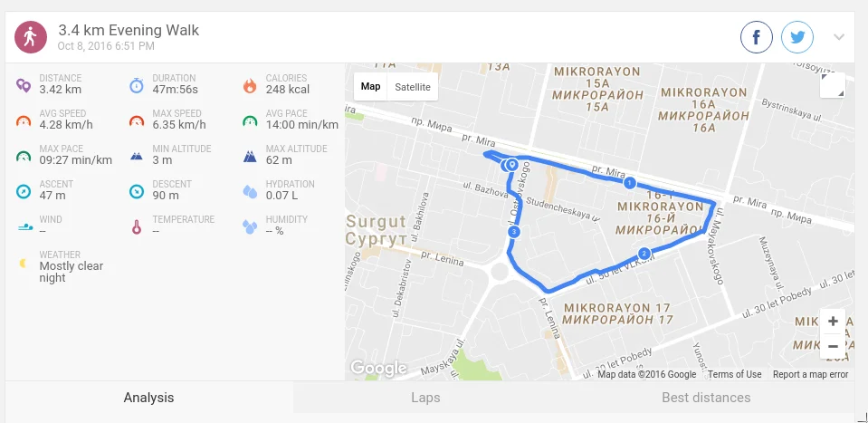Click the hydration droplets icon
868x423 pixels.
pos(250,191)
